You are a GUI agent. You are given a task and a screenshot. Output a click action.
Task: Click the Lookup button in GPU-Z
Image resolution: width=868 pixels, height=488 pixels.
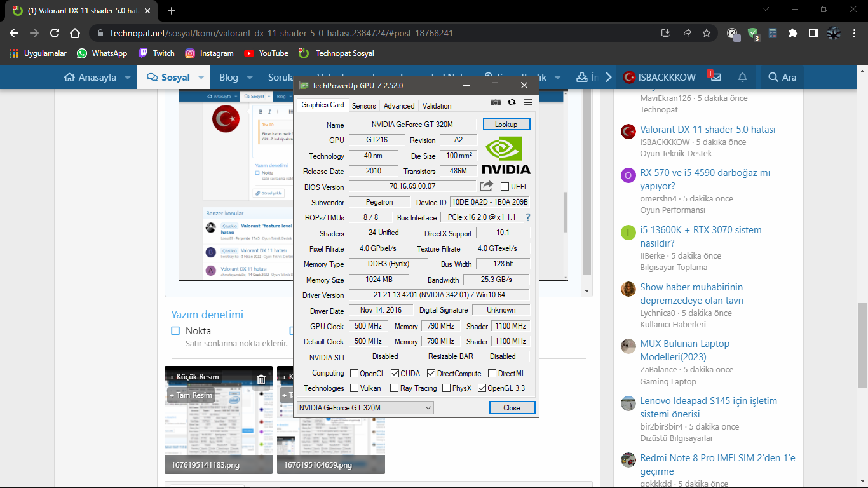tap(506, 125)
